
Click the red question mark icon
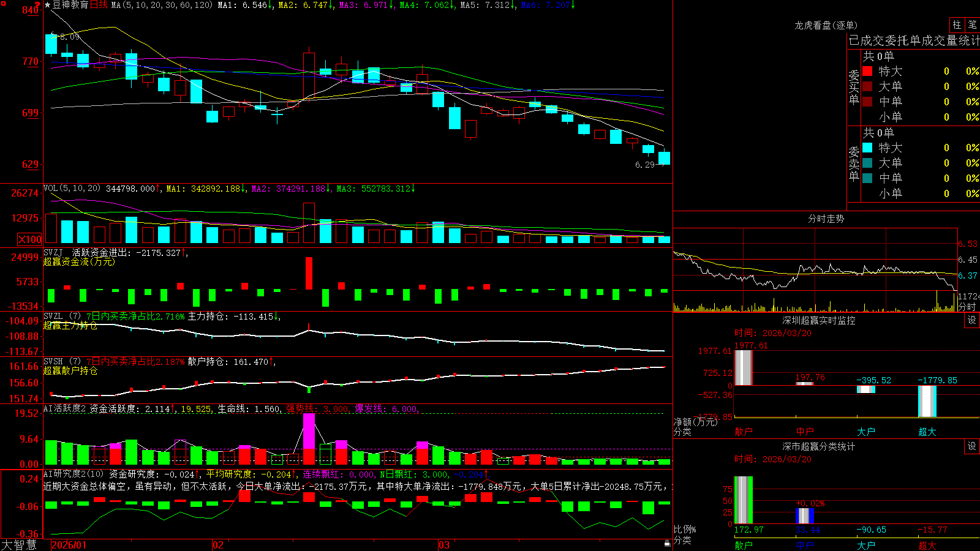(x=37, y=5)
